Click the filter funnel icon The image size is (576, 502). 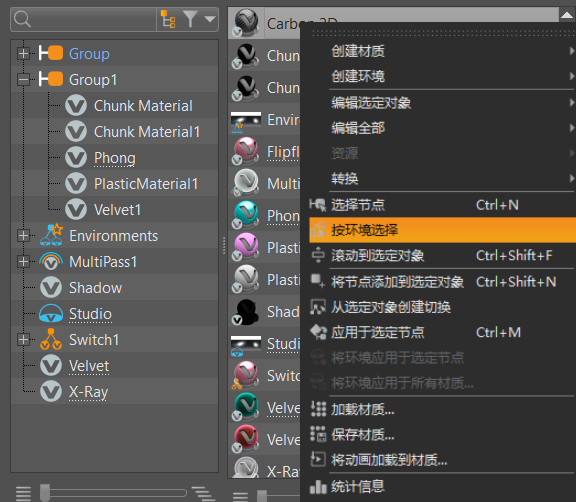tap(190, 19)
